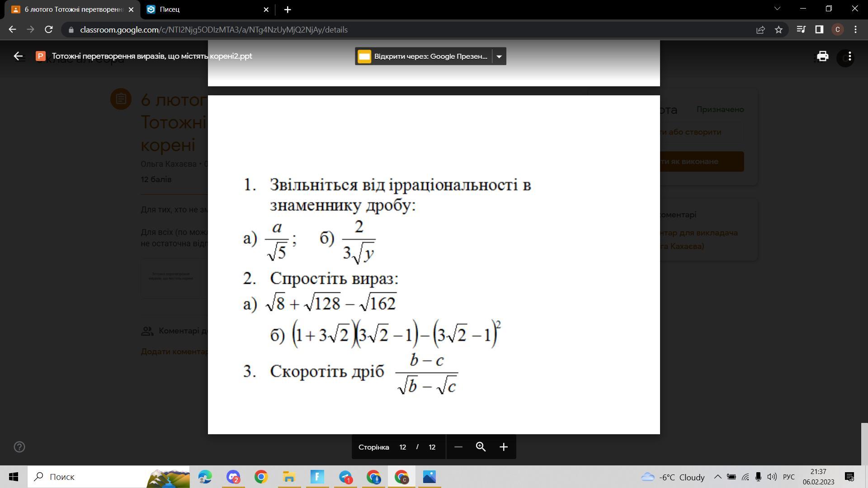Image resolution: width=868 pixels, height=488 pixels.
Task: Click the microphone icon in the system tray
Action: point(758,477)
